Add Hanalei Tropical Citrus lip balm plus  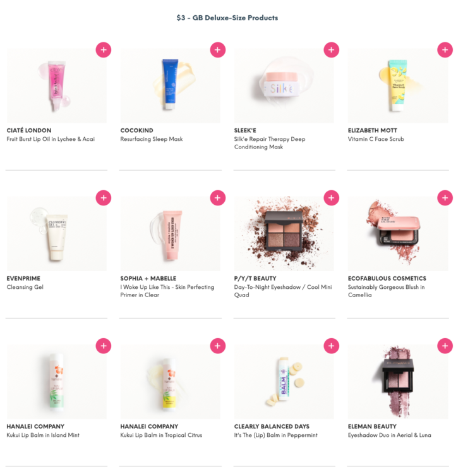point(217,346)
